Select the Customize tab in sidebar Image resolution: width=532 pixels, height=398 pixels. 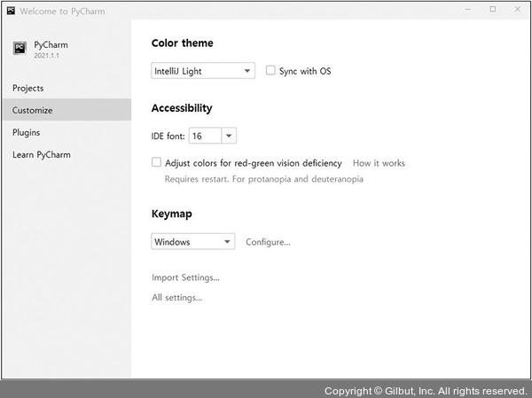pos(32,111)
